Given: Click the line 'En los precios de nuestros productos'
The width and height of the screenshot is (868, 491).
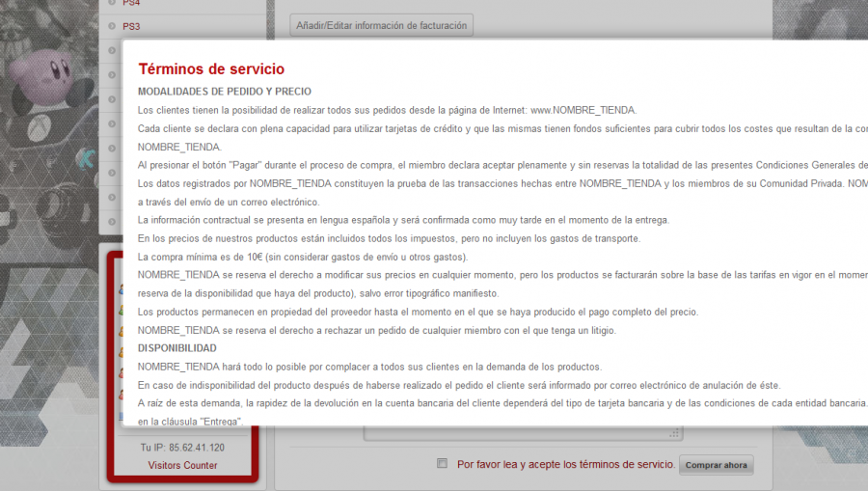Looking at the screenshot, I should pos(390,238).
